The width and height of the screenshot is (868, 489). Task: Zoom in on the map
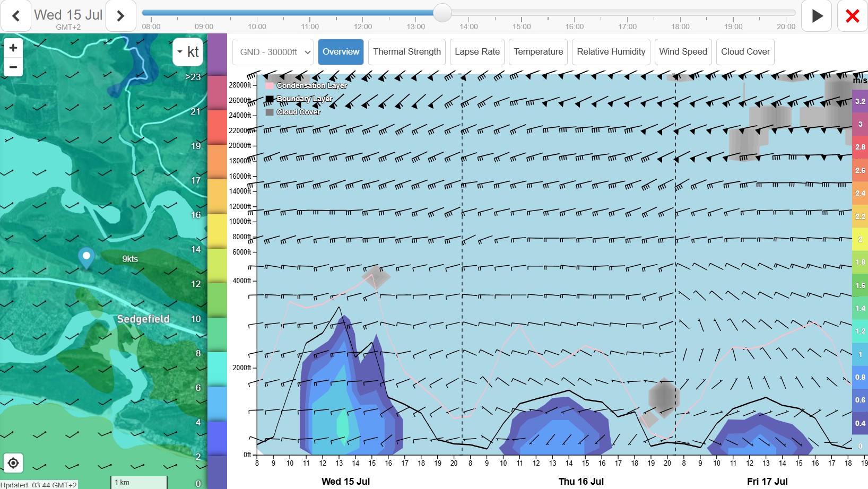click(13, 48)
